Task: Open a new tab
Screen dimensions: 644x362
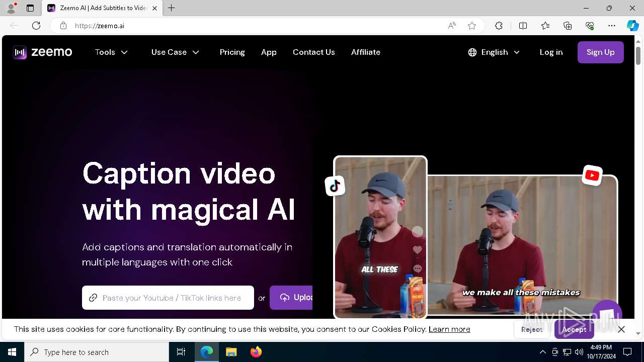Action: coord(172,8)
